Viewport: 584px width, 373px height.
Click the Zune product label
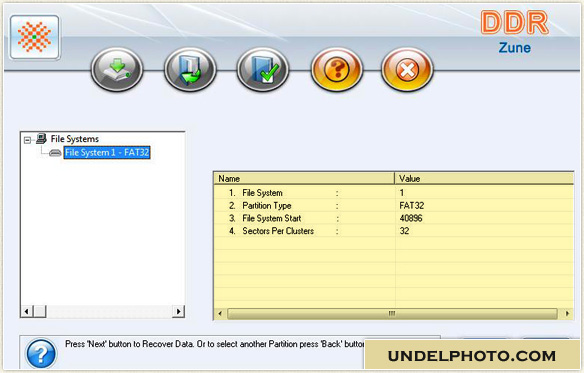(515, 48)
